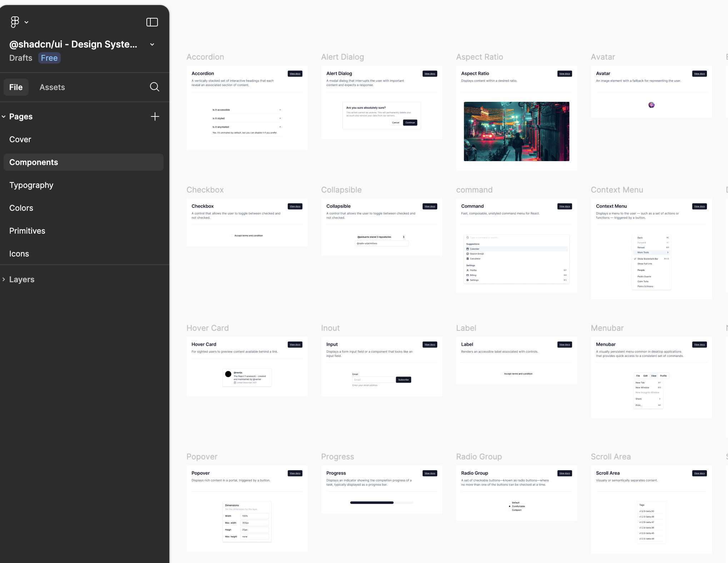This screenshot has height=563, width=728.
Task: Collapse the Pages section chevron
Action: [x=4, y=116]
